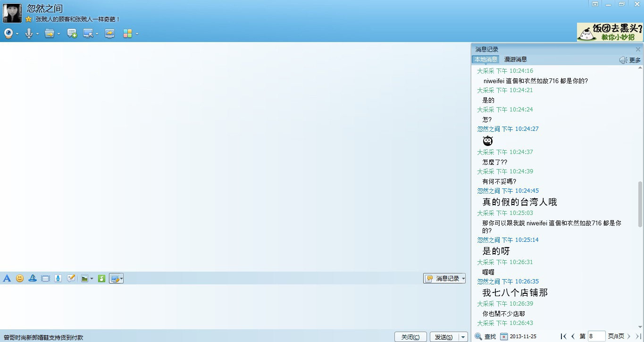Open the emoticon smiley picker
644x342 pixels.
click(20, 279)
